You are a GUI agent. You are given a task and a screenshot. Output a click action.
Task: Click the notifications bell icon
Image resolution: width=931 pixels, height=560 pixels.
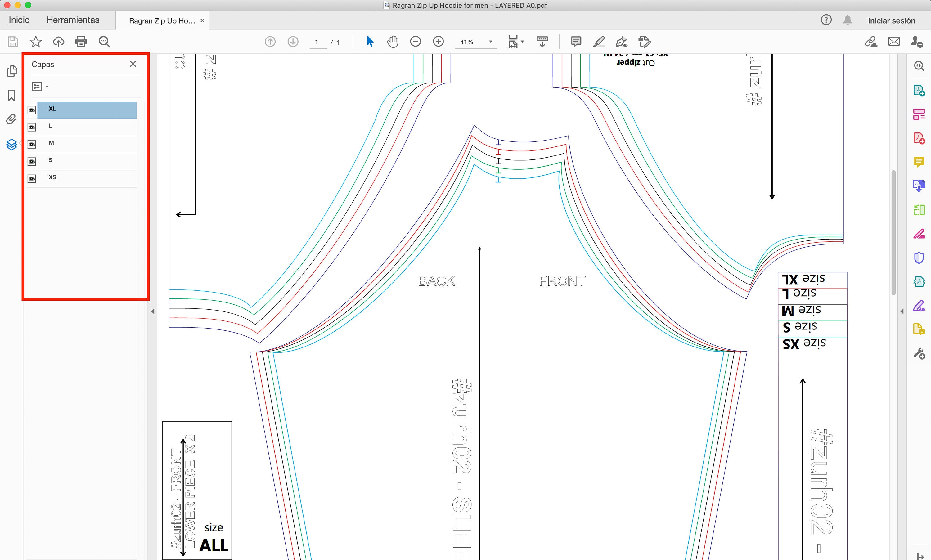point(848,20)
